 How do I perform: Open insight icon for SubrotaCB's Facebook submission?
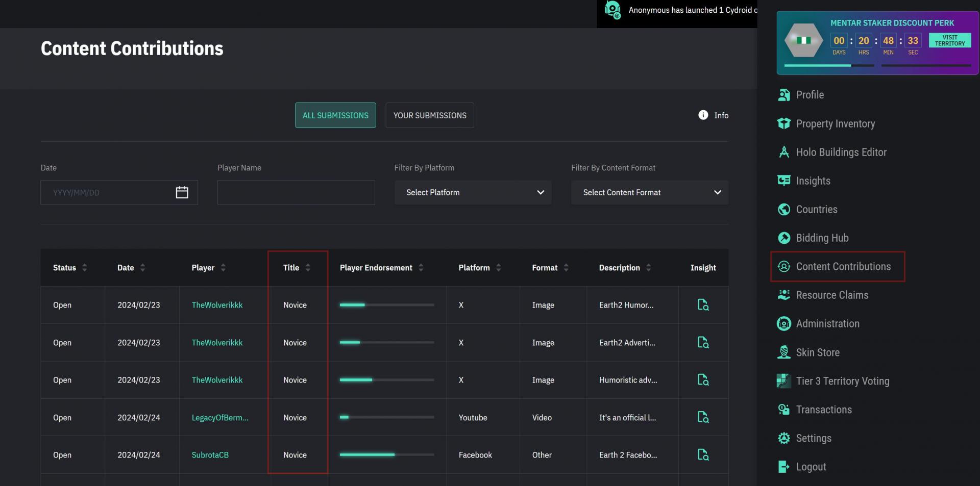click(x=703, y=454)
